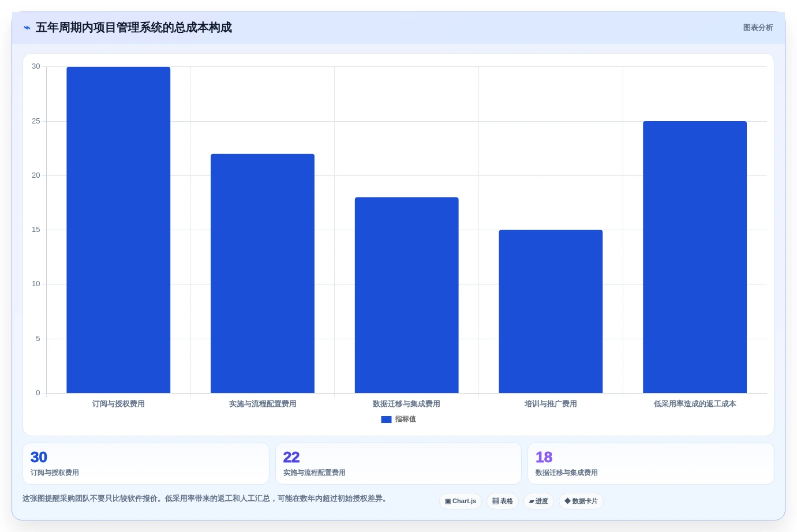797x532 pixels.
Task: Click the Chart.js tag chip
Action: [x=461, y=501]
